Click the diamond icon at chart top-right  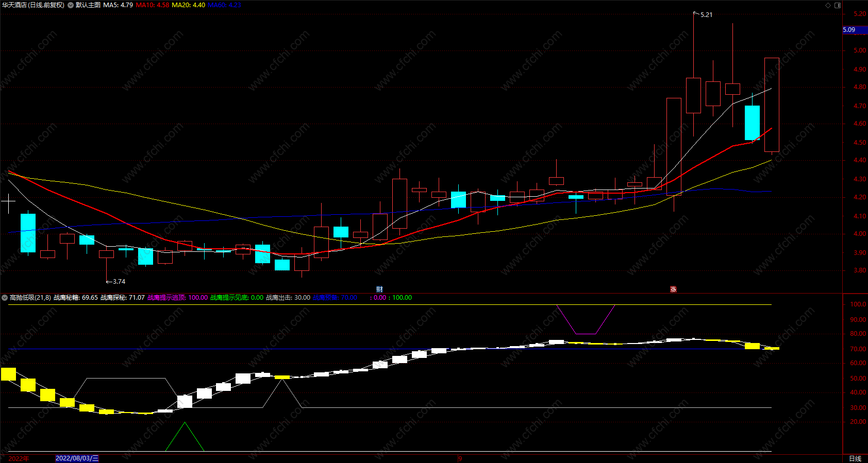[828, 5]
